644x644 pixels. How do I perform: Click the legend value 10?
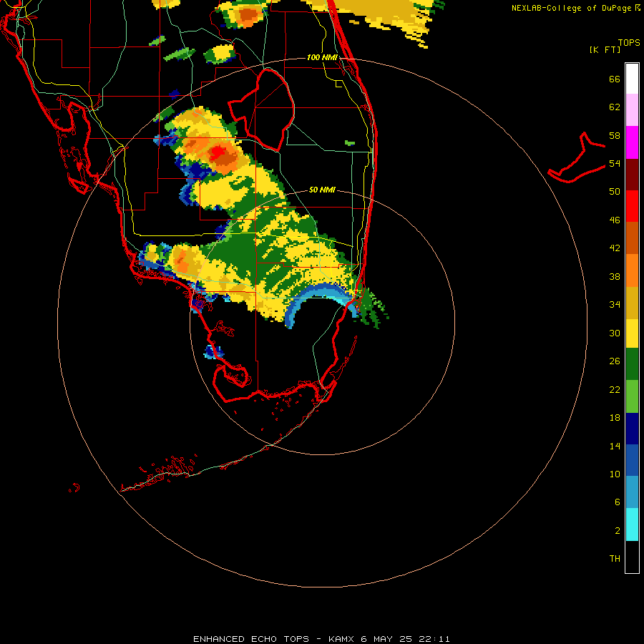[x=615, y=474]
